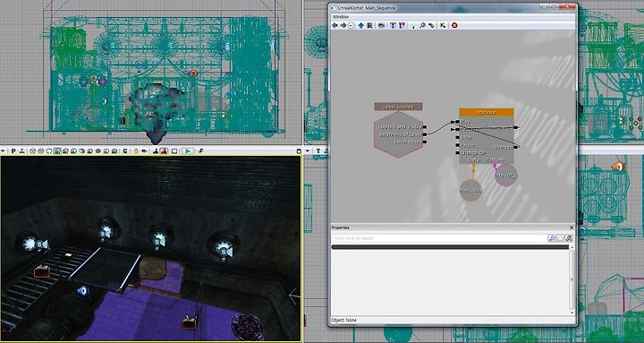Click the dark camera icon before red icon
The height and width of the screenshot is (343, 644).
[x=156, y=151]
